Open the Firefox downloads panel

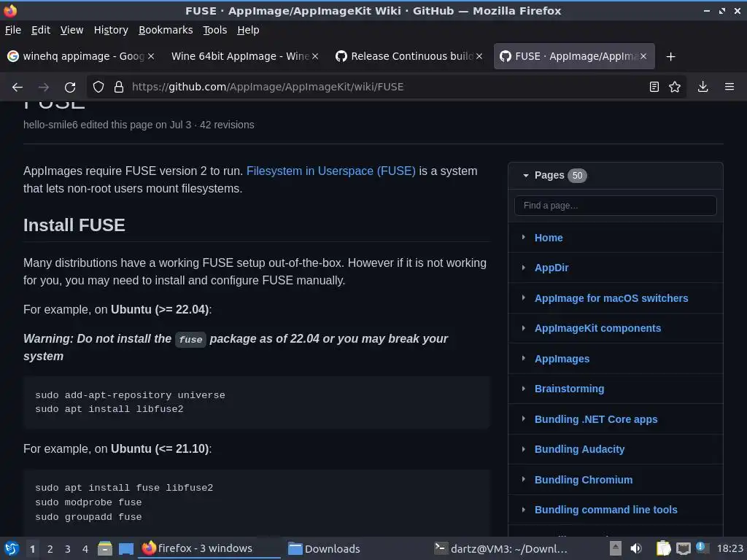(x=703, y=87)
